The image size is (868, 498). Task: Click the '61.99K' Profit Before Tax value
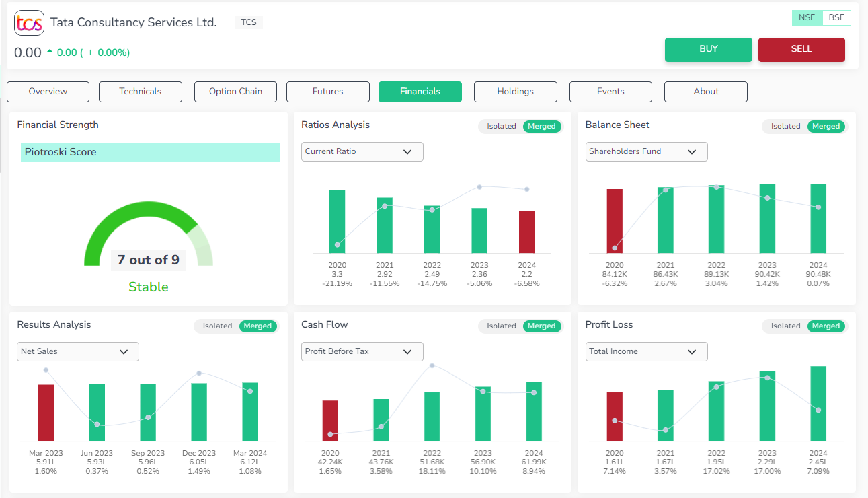534,462
